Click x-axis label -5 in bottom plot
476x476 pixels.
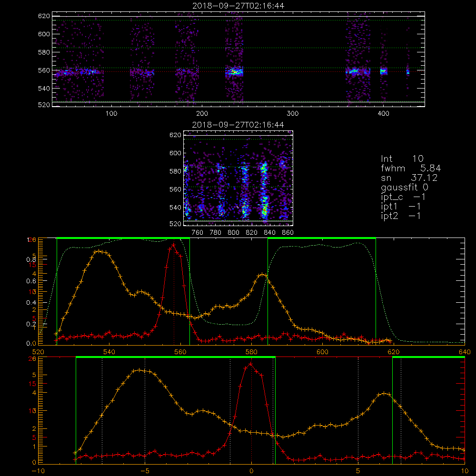coord(145,471)
